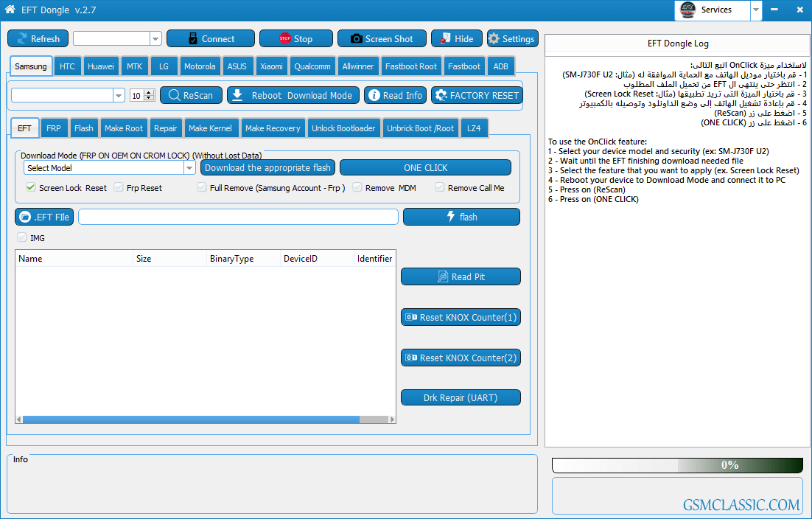Open the Make Root sub-tab
The height and width of the screenshot is (519, 812).
pos(124,128)
